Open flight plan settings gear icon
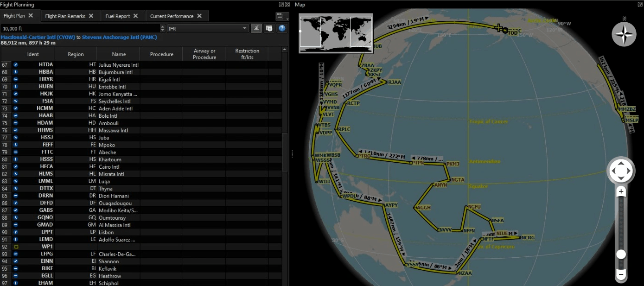Screen dimensions: 644x286 click(268, 28)
